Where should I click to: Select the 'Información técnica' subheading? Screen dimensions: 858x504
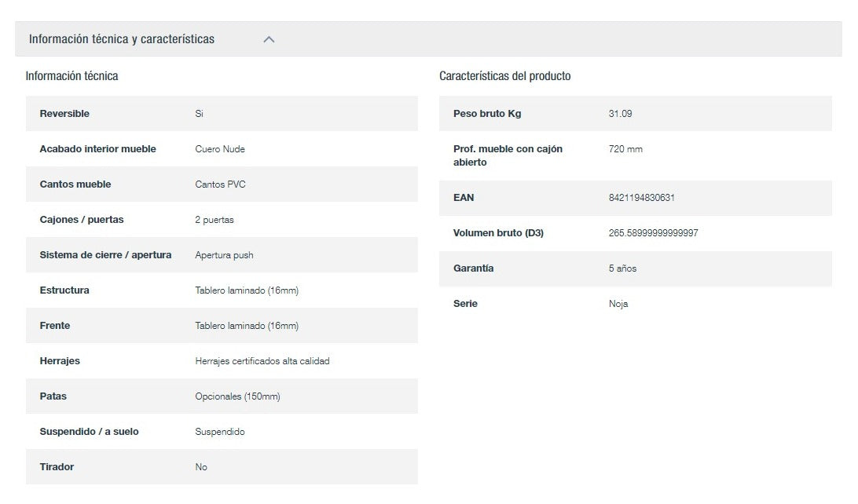click(71, 76)
